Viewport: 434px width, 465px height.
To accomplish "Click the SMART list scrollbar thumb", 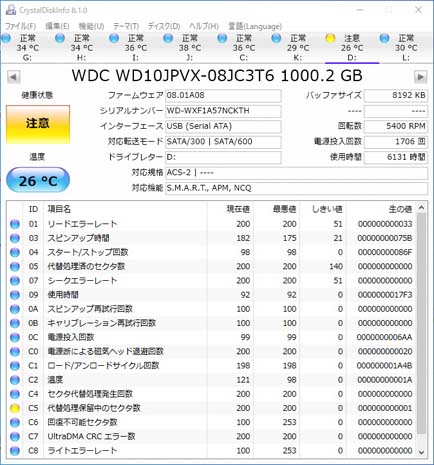I will click(x=421, y=323).
